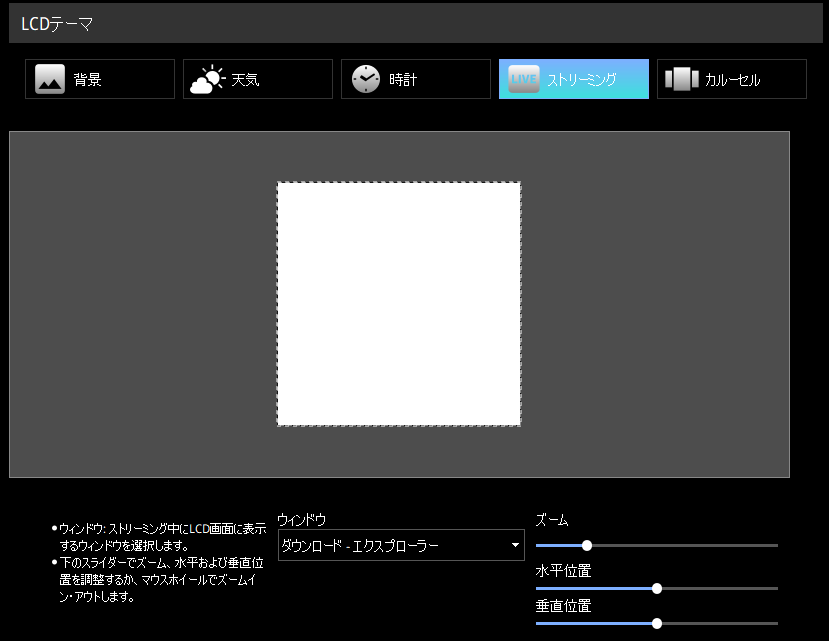The width and height of the screenshot is (829, 641).
Task: Click the ズーム slider handle
Action: click(587, 545)
